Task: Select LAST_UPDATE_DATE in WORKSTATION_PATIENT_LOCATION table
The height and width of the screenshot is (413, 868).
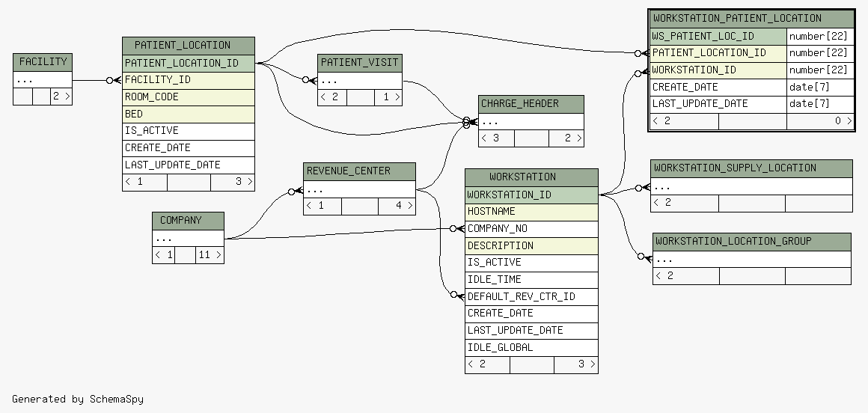Action: (718, 104)
